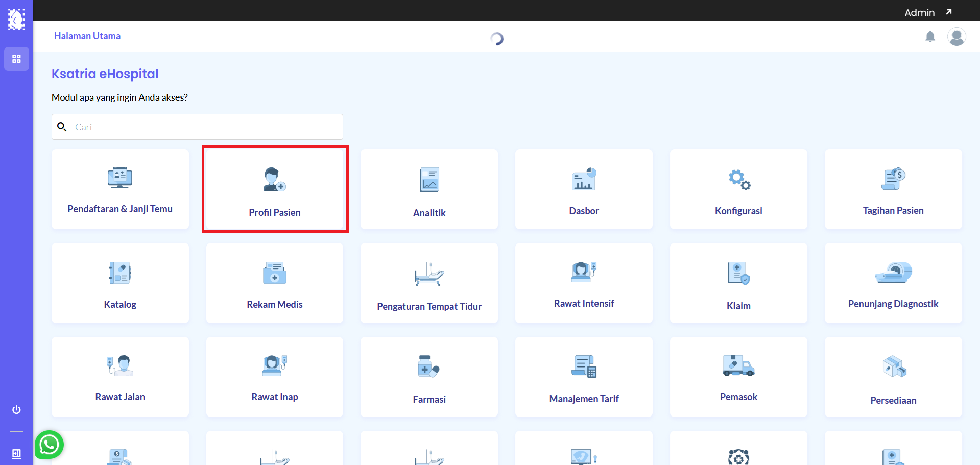Launch the Rawat Intensif module
This screenshot has width=980, height=465.
[x=584, y=283]
